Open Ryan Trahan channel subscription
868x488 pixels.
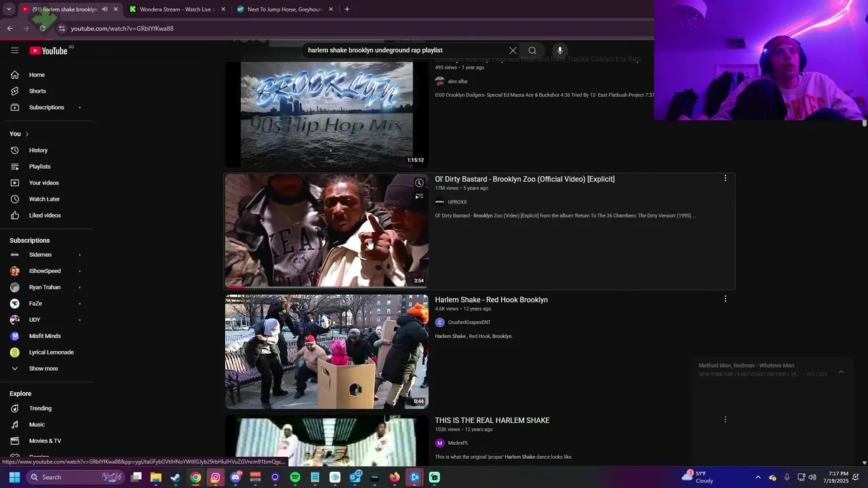point(46,287)
